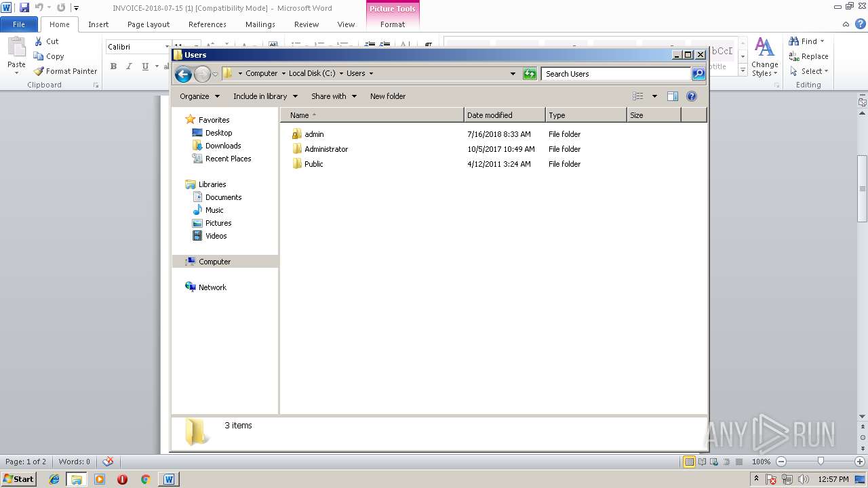Open the Picture Tools Format tab
868x488 pixels.
[x=393, y=24]
